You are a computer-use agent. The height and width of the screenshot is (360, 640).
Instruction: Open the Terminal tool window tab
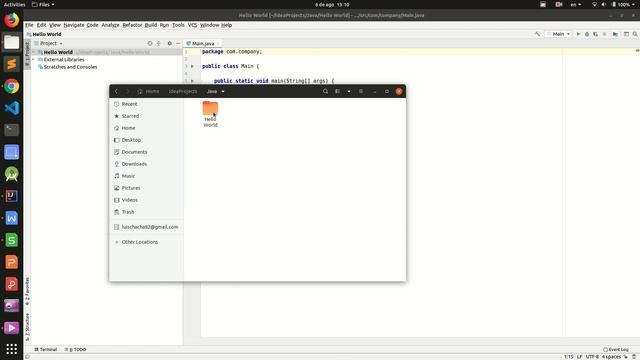coord(46,349)
